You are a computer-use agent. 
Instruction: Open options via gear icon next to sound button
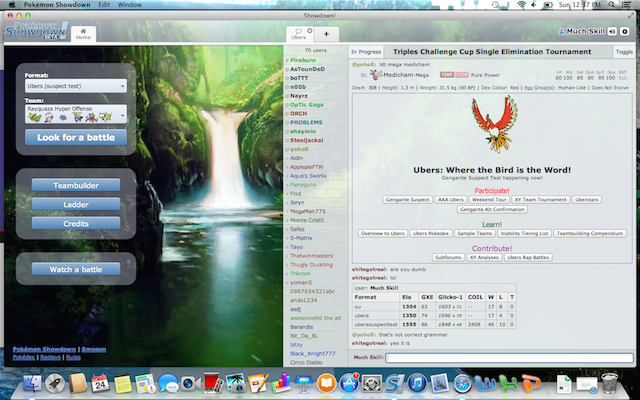624,31
